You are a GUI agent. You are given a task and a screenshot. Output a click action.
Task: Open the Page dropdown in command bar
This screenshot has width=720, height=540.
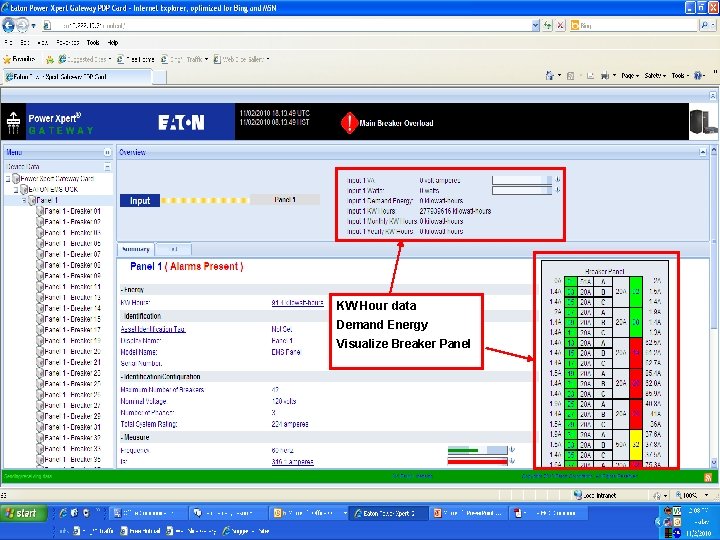coord(630,76)
